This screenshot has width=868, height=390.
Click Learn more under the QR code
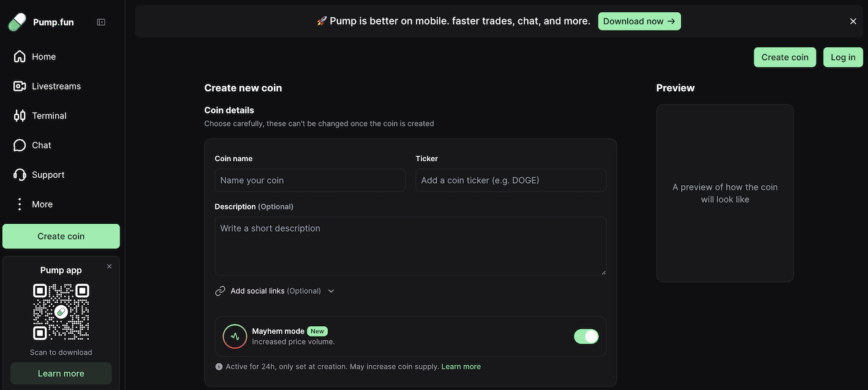[x=61, y=373]
